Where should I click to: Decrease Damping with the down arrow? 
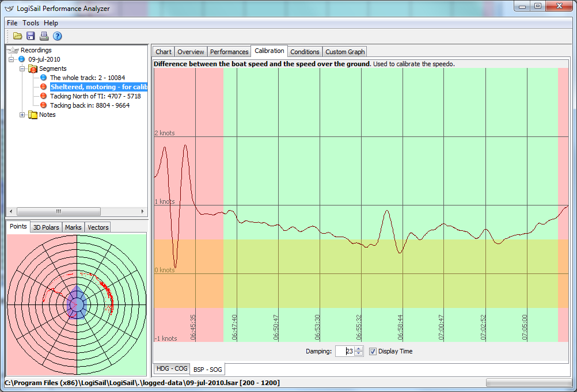click(x=359, y=354)
